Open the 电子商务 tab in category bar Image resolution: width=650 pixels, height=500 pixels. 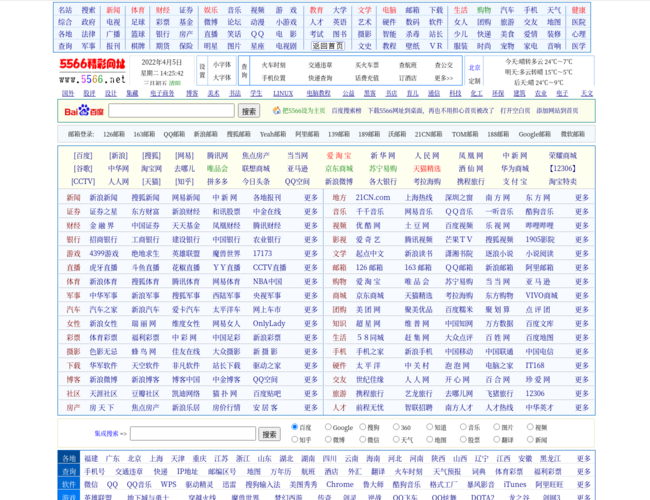(162, 93)
